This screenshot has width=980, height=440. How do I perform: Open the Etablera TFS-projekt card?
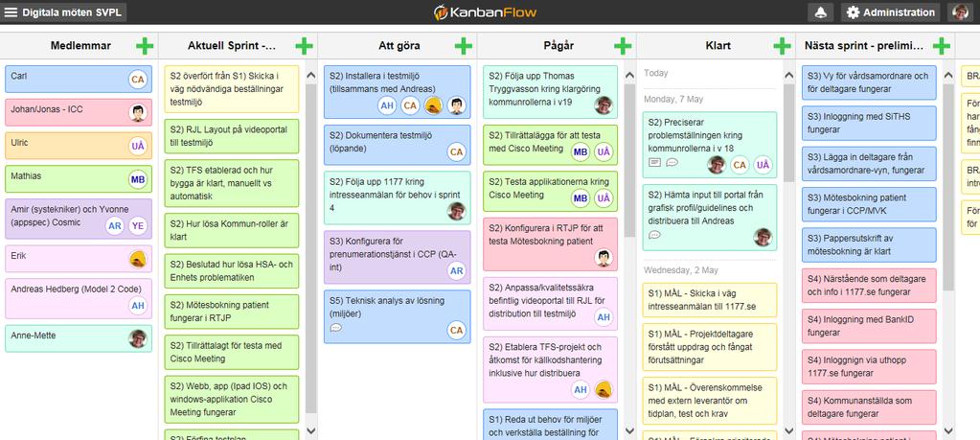pos(550,369)
